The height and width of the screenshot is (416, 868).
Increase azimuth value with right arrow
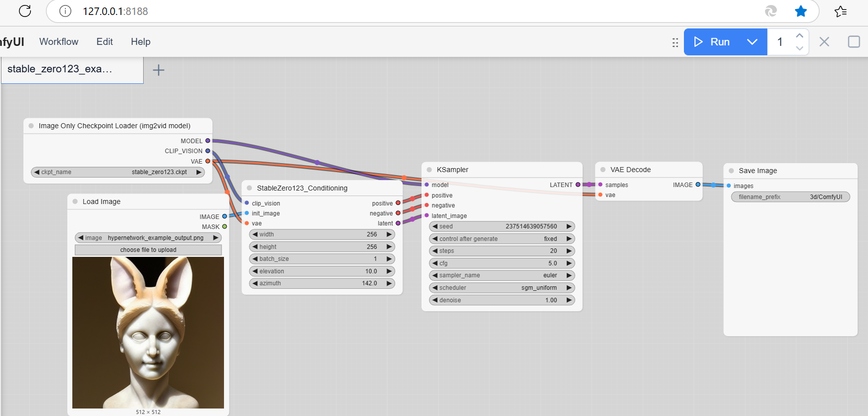[389, 283]
